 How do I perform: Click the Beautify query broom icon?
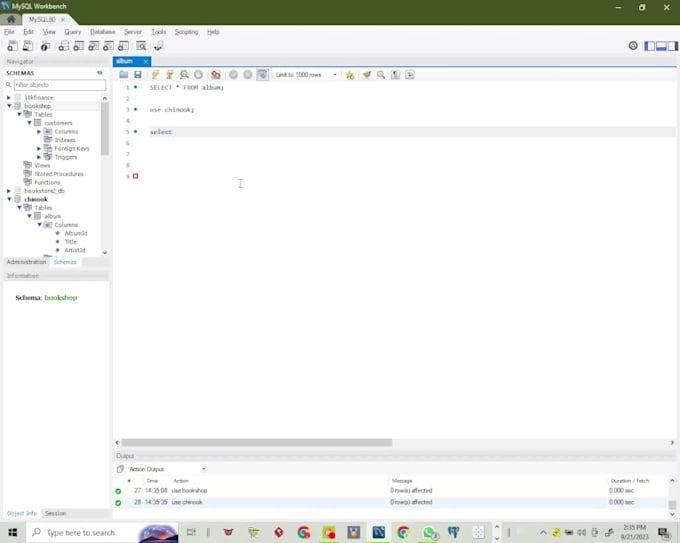point(366,75)
